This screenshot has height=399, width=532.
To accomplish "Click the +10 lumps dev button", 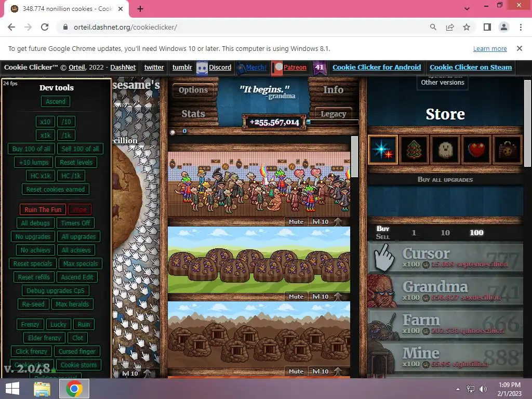I will (34, 162).
